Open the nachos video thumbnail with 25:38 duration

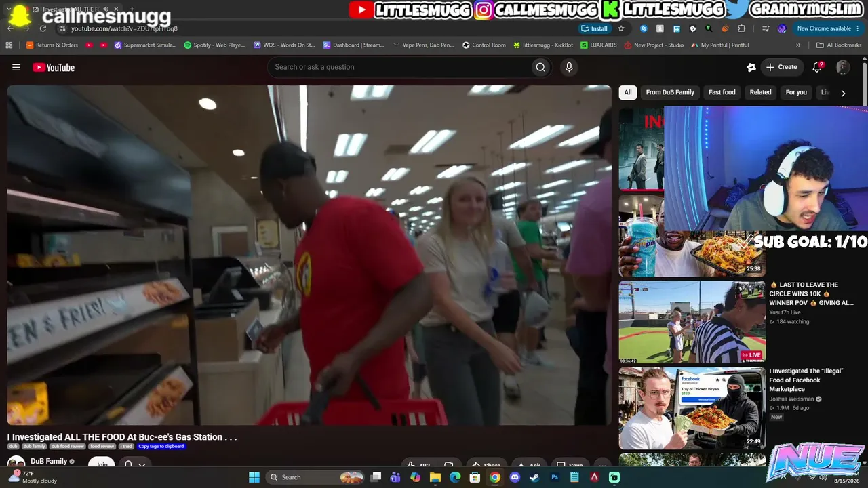coord(692,236)
